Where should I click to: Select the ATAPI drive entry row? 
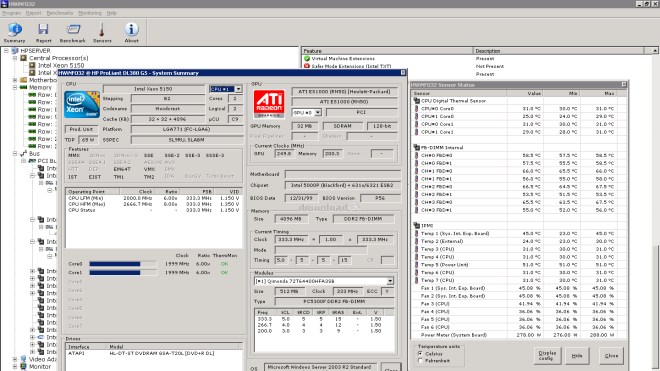[x=154, y=353]
